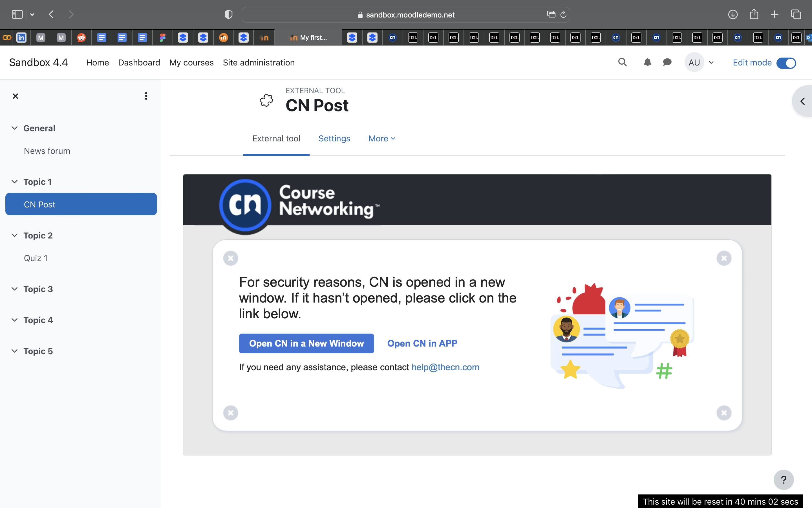Click the Reddit pinned tab icon
812x508 pixels.
coord(81,38)
